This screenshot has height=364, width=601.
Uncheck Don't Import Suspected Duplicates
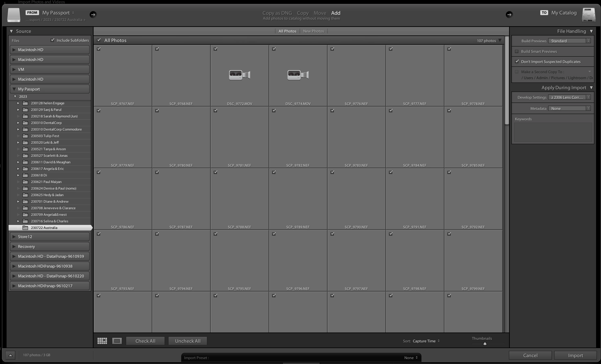[517, 61]
